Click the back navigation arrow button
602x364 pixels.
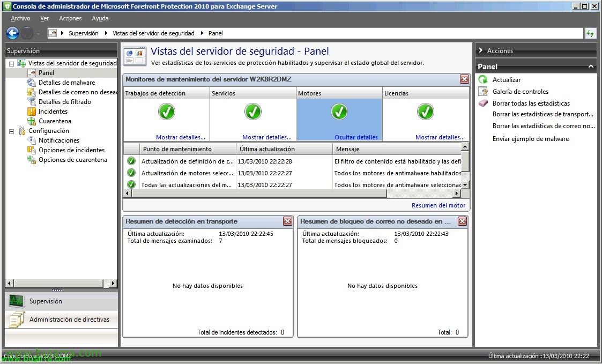pyautogui.click(x=12, y=33)
